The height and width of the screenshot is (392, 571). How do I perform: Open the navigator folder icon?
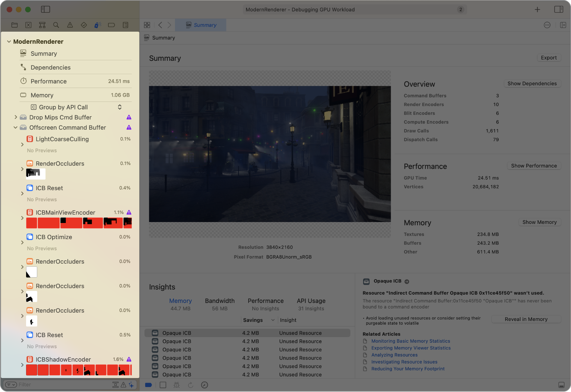click(14, 25)
